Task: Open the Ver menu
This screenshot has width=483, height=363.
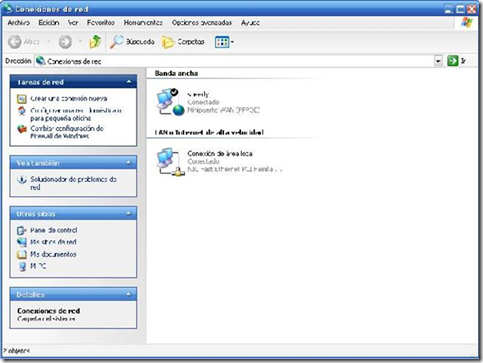Action: [73, 23]
